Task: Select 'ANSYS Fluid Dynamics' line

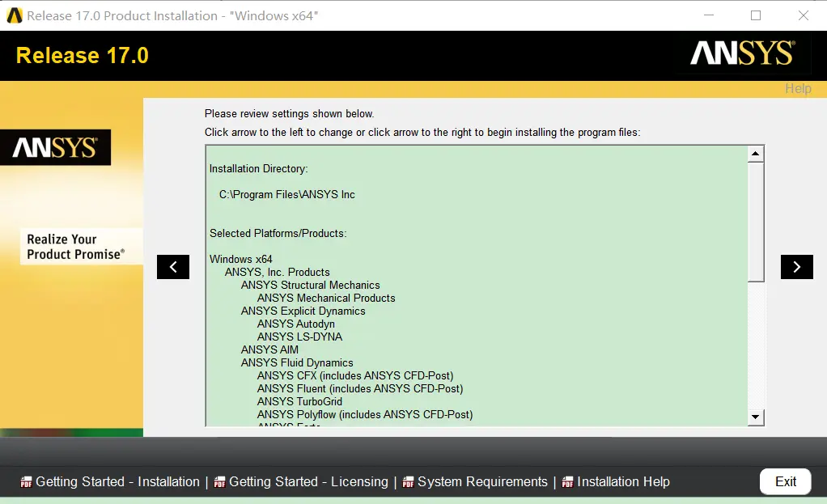Action: tap(297, 362)
